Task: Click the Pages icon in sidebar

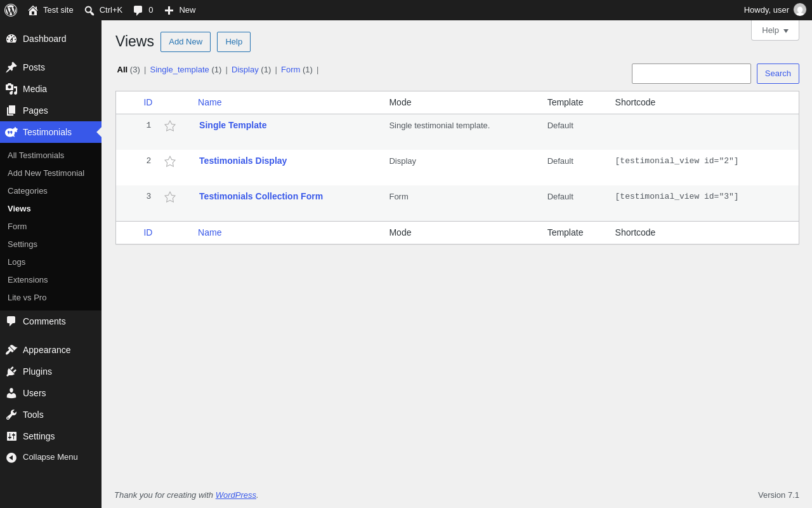Action: tap(11, 110)
